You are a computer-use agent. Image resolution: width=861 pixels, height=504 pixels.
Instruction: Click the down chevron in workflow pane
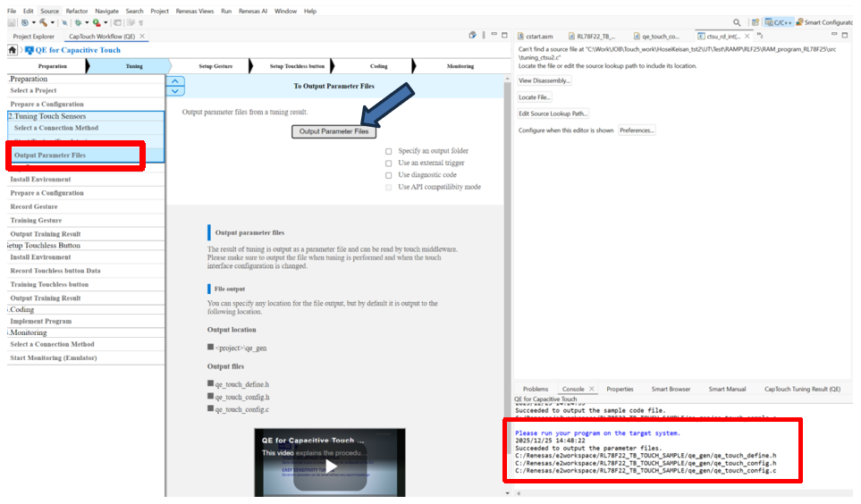click(x=175, y=91)
